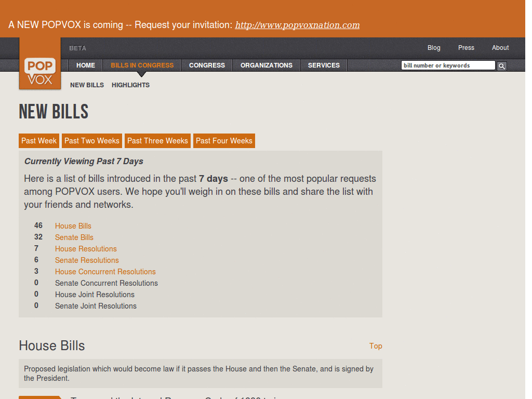Show bills from Past Week

click(x=39, y=141)
